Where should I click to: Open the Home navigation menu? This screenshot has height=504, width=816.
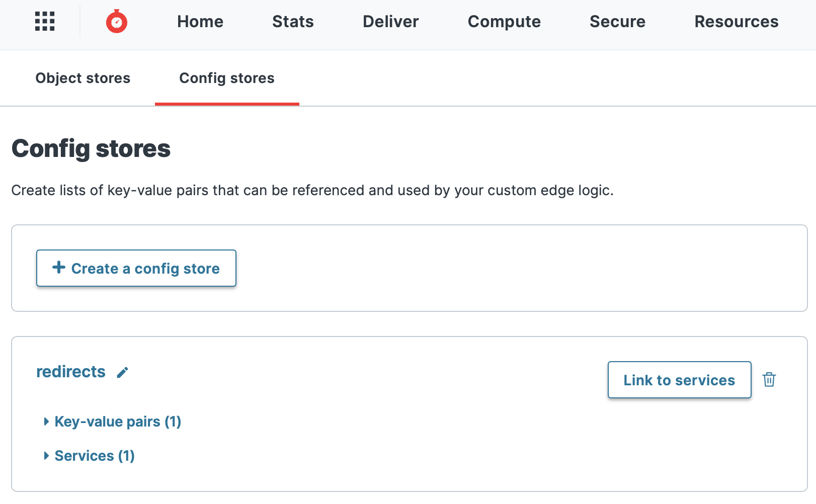pos(200,22)
